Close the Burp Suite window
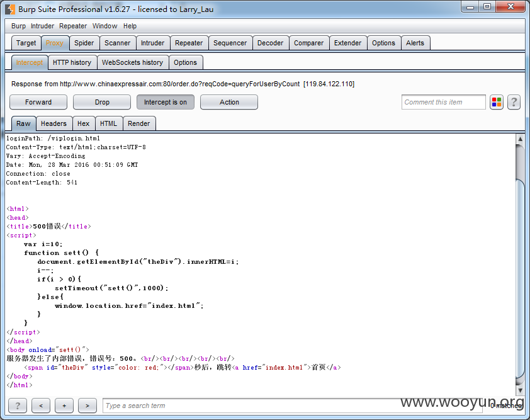Viewport: 530px width, 420px height. pos(510,7)
